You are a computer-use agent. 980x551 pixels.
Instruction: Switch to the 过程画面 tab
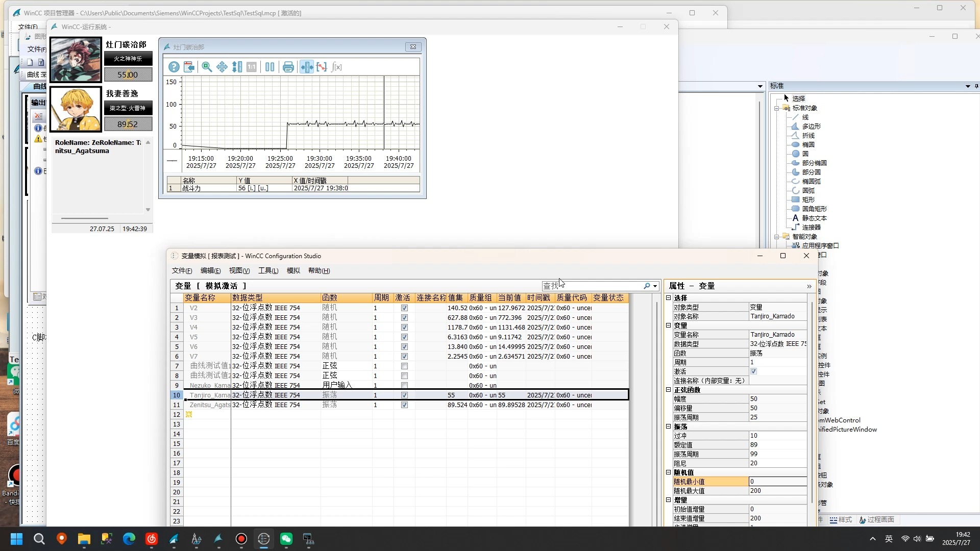[x=876, y=519]
